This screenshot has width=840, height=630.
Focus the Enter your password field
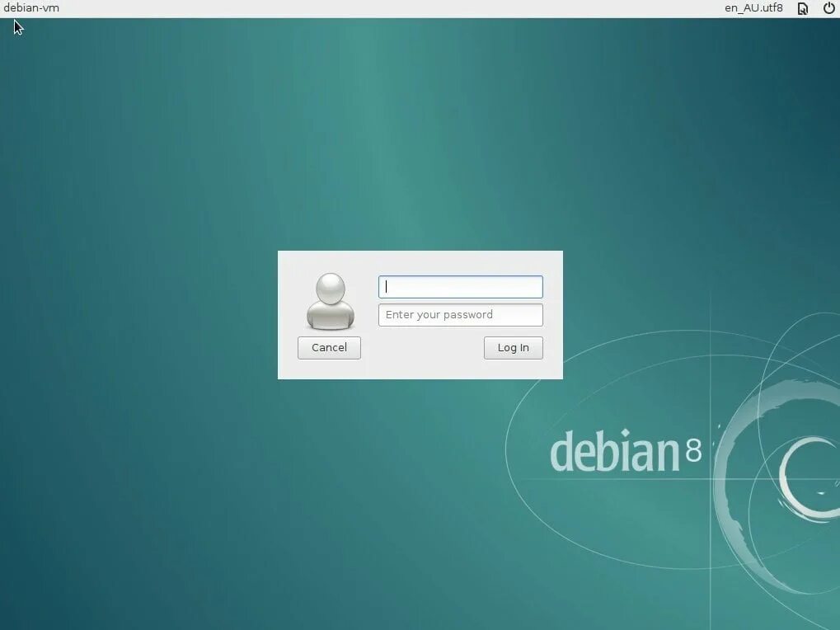[x=460, y=314]
